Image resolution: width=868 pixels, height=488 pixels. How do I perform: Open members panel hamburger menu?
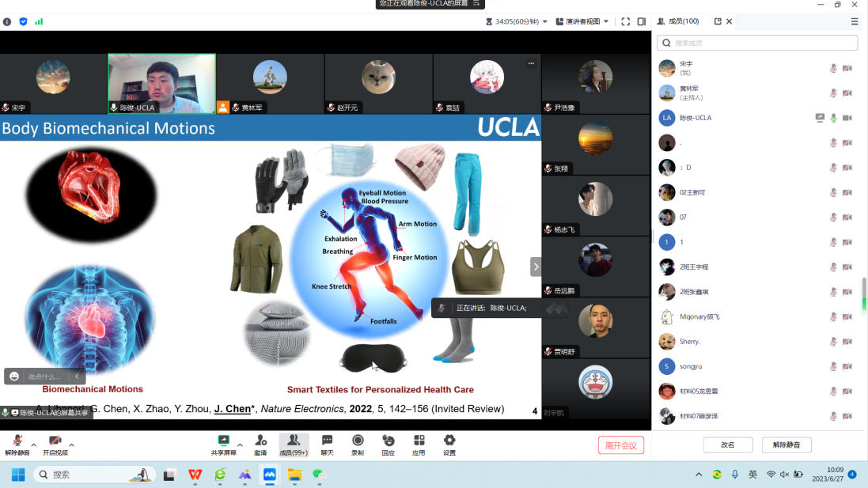(x=855, y=21)
